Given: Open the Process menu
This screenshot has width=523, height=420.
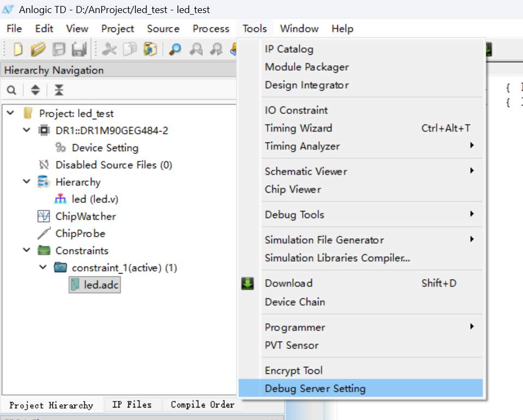Looking at the screenshot, I should [211, 29].
